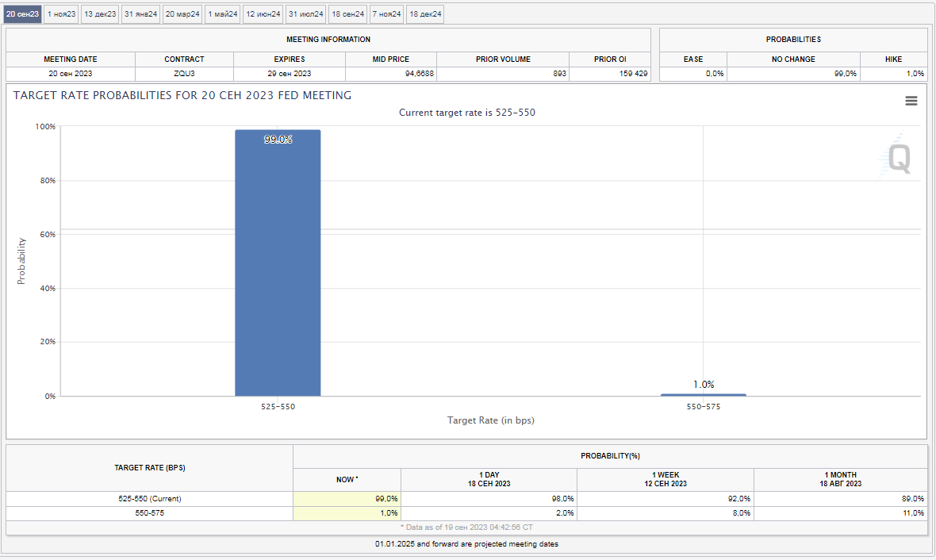Click the prior OI value 159 429

point(633,74)
